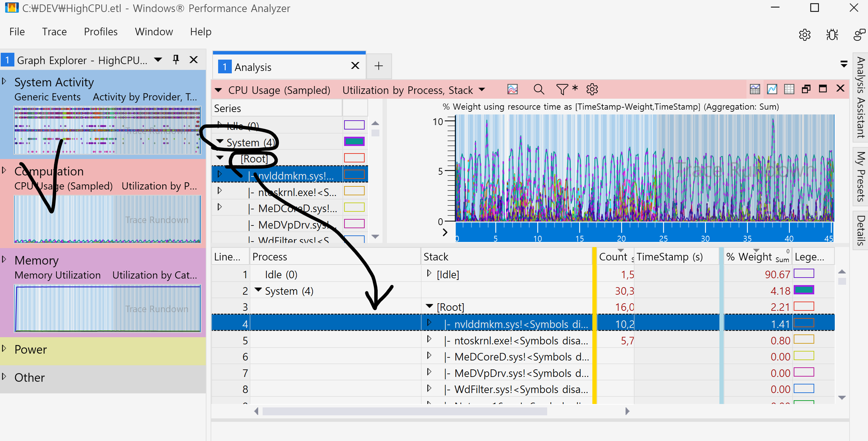868x441 pixels.
Task: Open Utilization by Process, Stack preset dropdown
Action: 482,90
